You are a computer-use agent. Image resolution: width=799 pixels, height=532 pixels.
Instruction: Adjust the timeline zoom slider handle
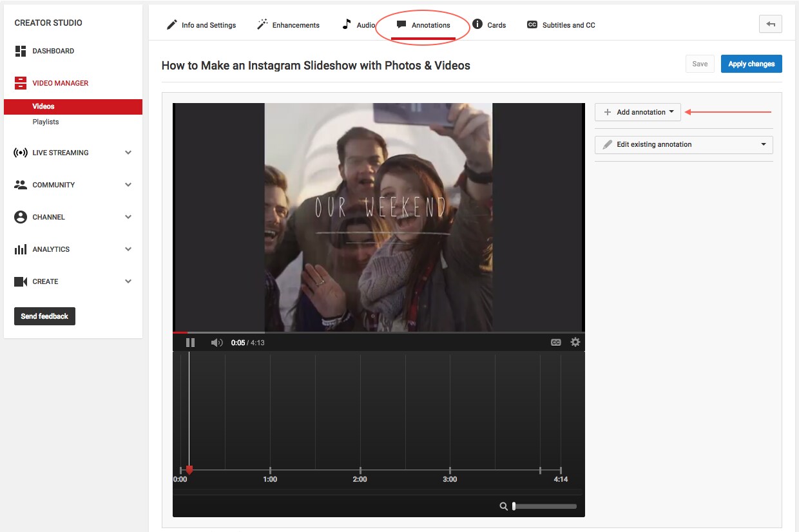(514, 506)
